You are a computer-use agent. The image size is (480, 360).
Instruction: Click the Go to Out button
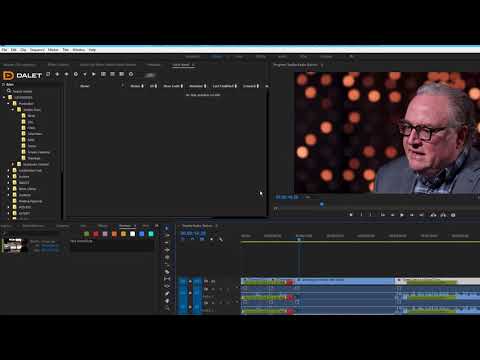422,215
